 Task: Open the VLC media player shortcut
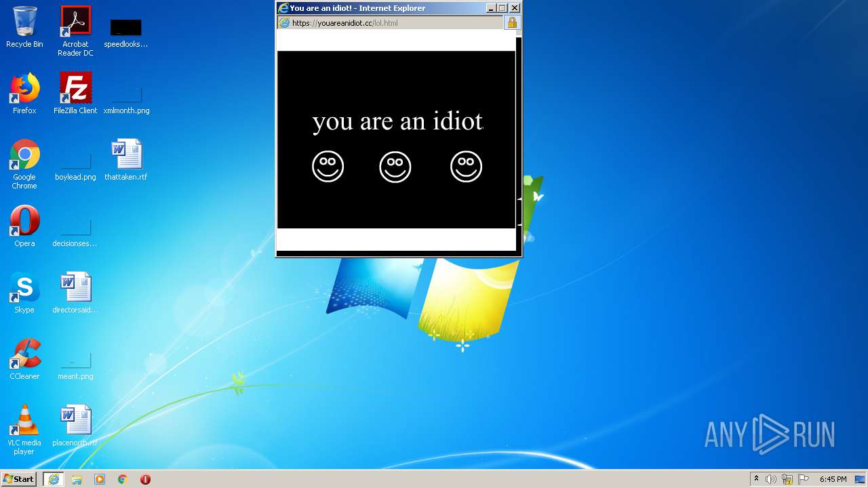(24, 430)
